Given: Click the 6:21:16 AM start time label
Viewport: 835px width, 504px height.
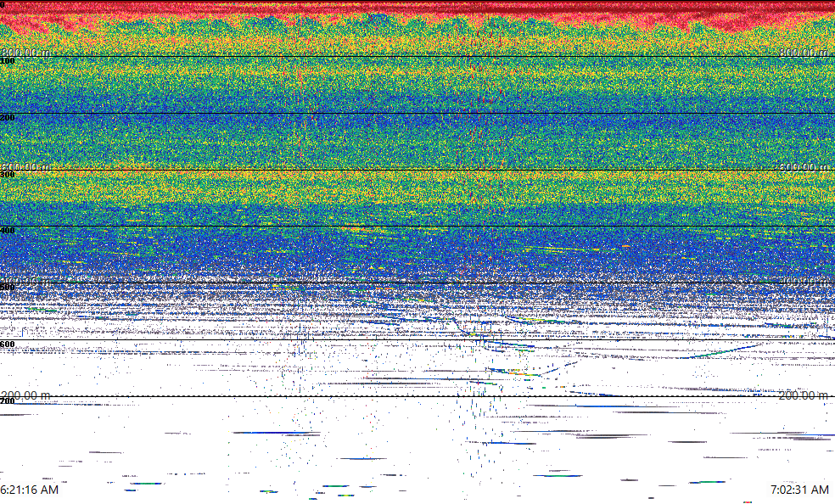Looking at the screenshot, I should click(x=30, y=490).
